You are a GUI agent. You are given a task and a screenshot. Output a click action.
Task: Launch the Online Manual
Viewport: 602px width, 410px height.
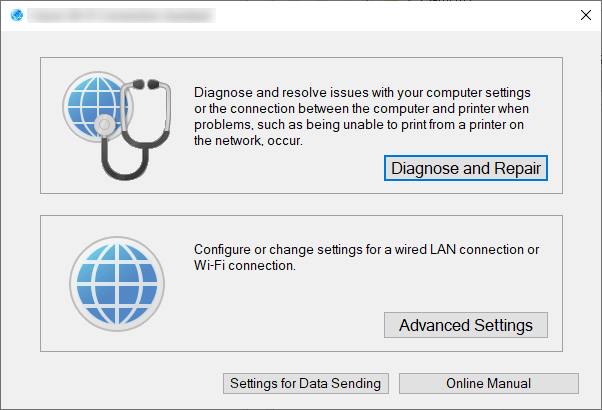pos(488,383)
